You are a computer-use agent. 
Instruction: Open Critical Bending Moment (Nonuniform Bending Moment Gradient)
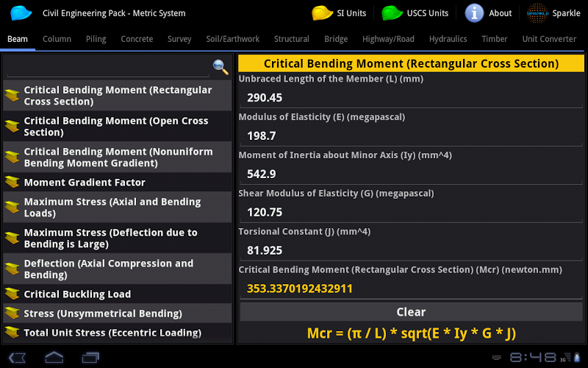[x=118, y=157]
